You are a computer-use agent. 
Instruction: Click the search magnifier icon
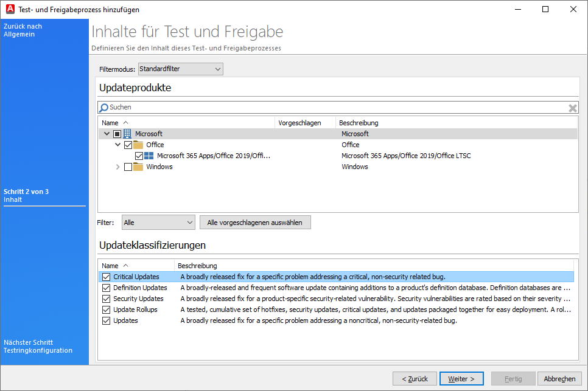click(x=104, y=108)
